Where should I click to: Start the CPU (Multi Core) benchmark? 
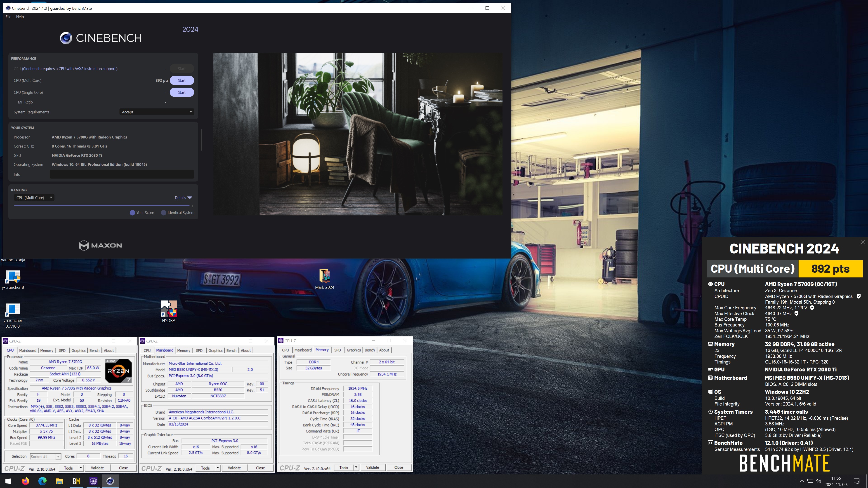(x=182, y=80)
